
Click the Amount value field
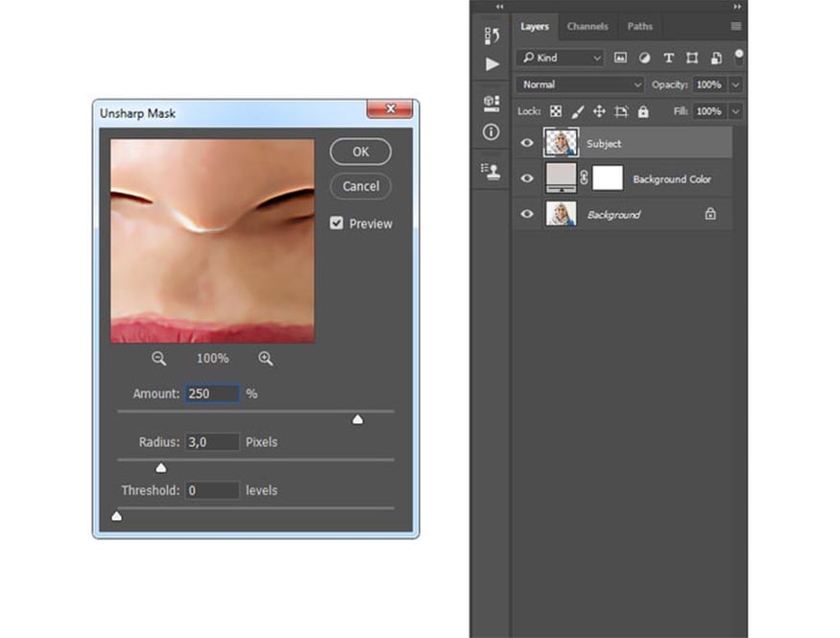[x=212, y=393]
